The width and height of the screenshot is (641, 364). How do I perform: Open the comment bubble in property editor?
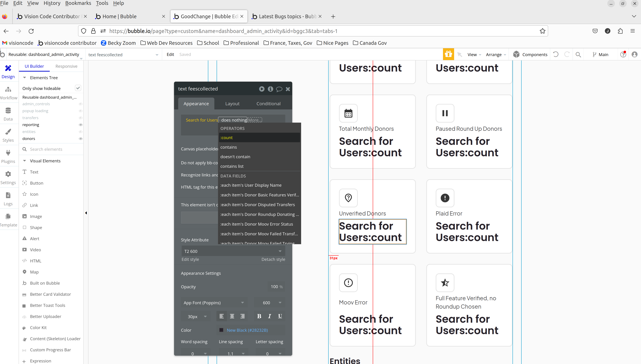coord(279,89)
